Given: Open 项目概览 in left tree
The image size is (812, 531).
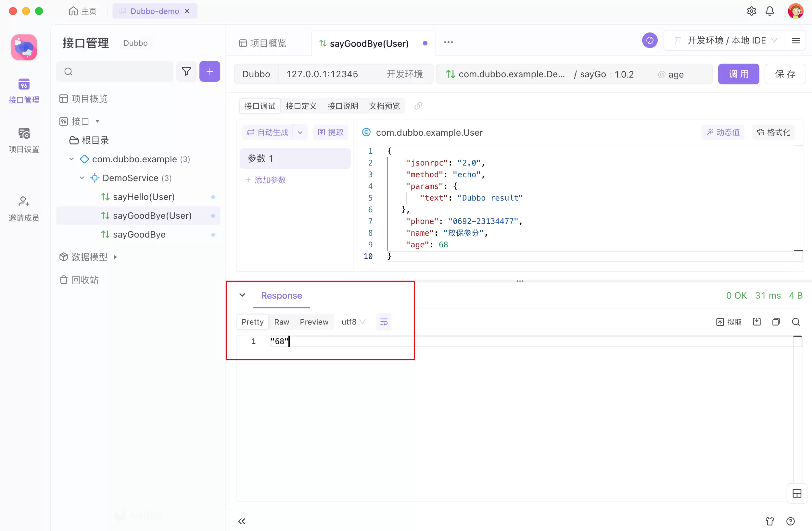Looking at the screenshot, I should pyautogui.click(x=83, y=99).
